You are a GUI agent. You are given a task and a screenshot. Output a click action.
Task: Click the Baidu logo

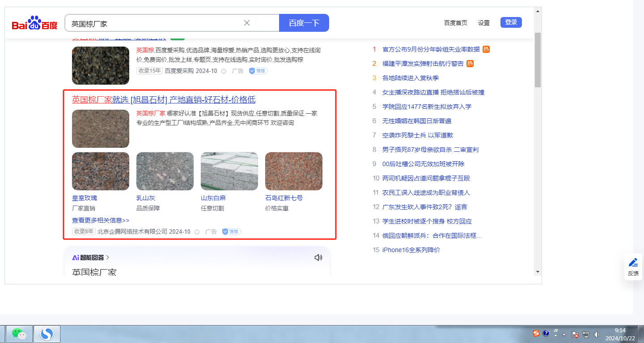(34, 23)
